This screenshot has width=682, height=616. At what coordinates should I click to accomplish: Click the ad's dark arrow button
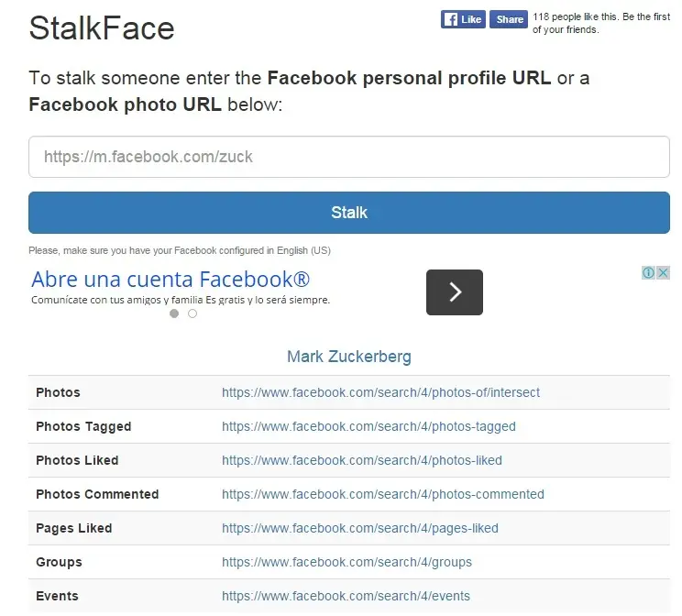point(455,292)
